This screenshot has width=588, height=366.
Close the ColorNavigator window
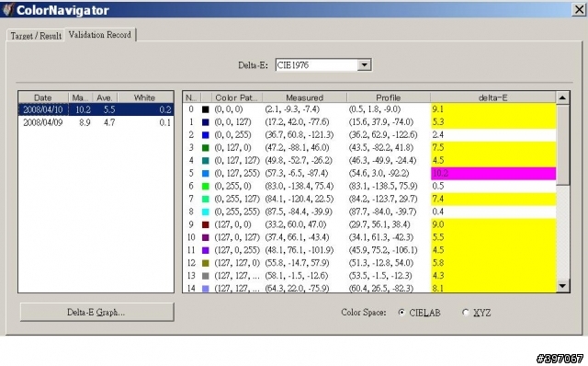(579, 9)
